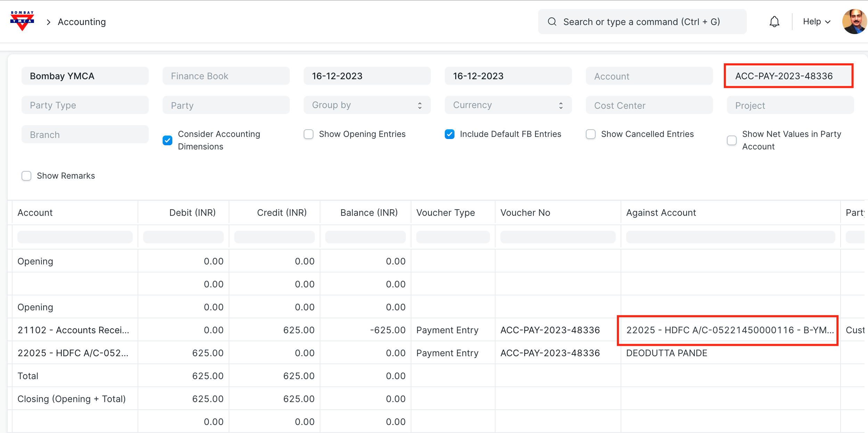Expand the Group by dropdown
Viewport: 868px width, 433px height.
[x=367, y=105]
